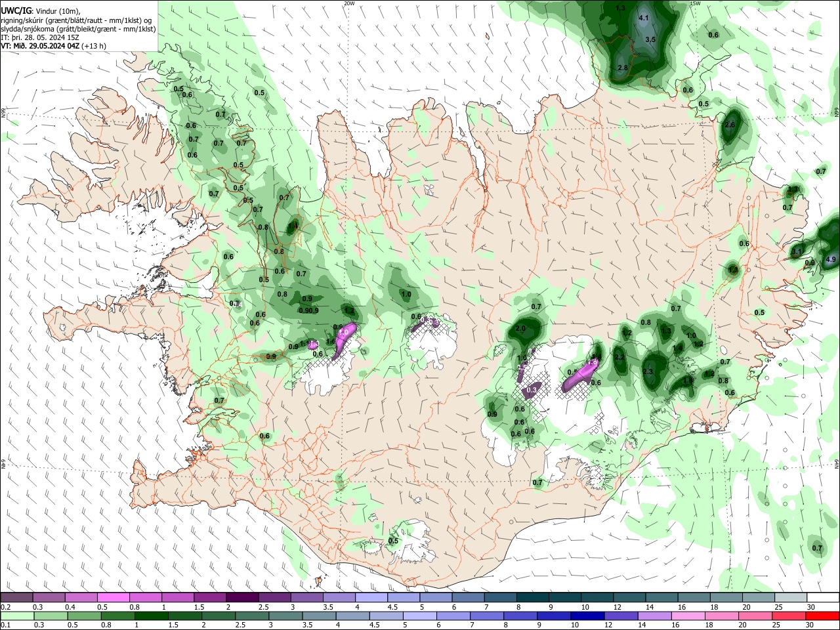
Task: Click the 15W longitude label
Action: (x=695, y=3)
